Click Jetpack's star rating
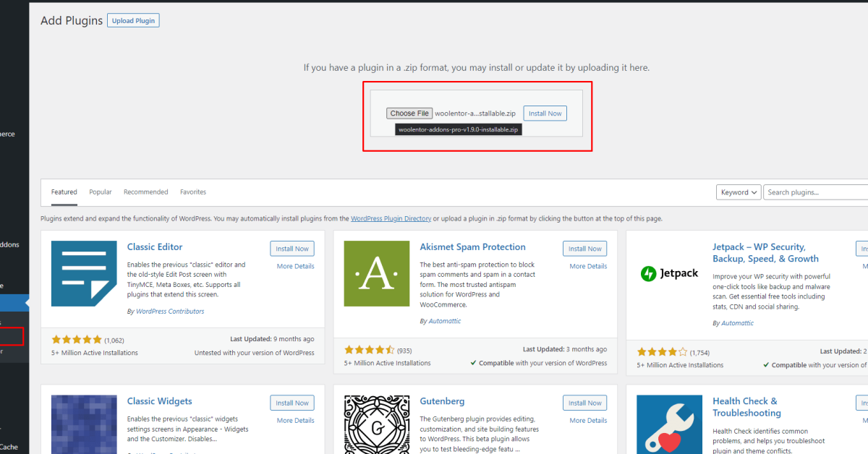This screenshot has height=454, width=868. (x=660, y=351)
